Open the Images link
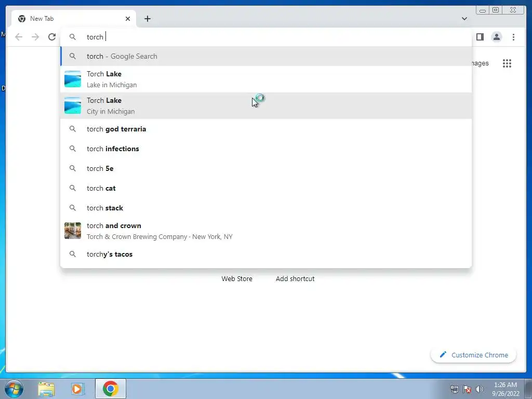This screenshot has height=399, width=532. (x=480, y=63)
